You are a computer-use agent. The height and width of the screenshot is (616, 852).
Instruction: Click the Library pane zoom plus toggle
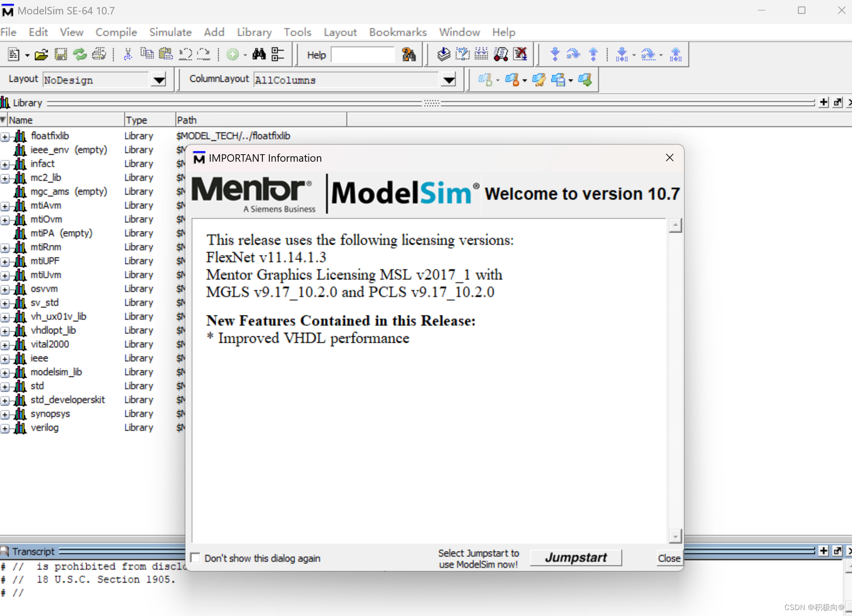[824, 102]
